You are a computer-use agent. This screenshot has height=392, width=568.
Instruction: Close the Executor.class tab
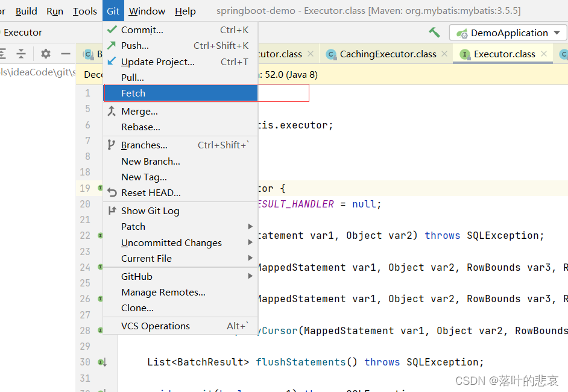click(544, 54)
